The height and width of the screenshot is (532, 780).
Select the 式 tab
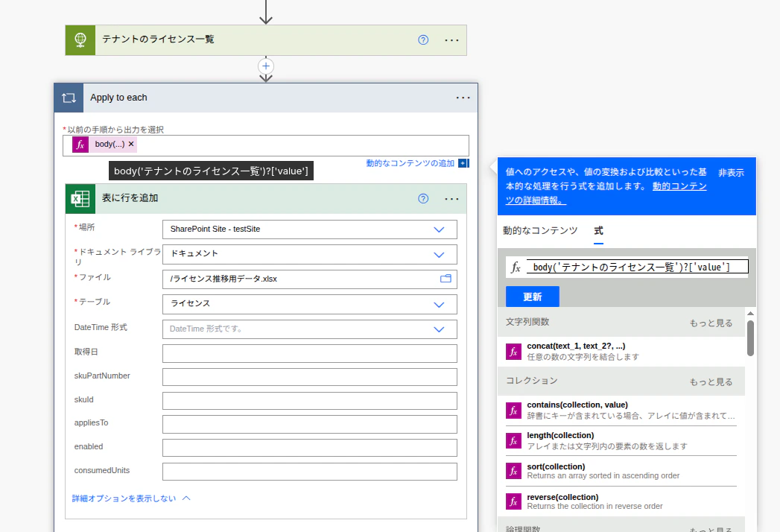tap(598, 230)
